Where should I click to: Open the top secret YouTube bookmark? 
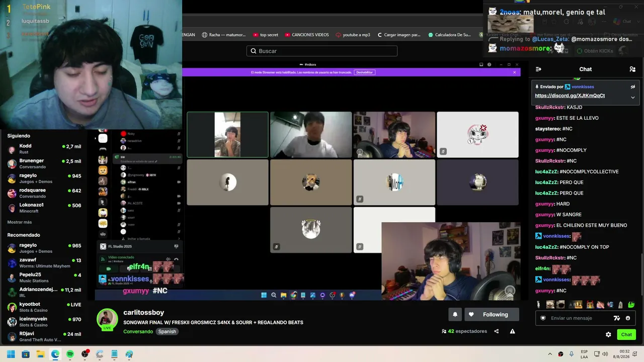point(266,35)
